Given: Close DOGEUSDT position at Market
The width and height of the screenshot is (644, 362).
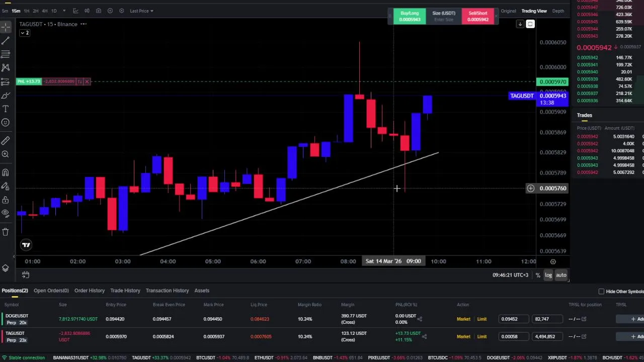Looking at the screenshot, I should [463, 319].
